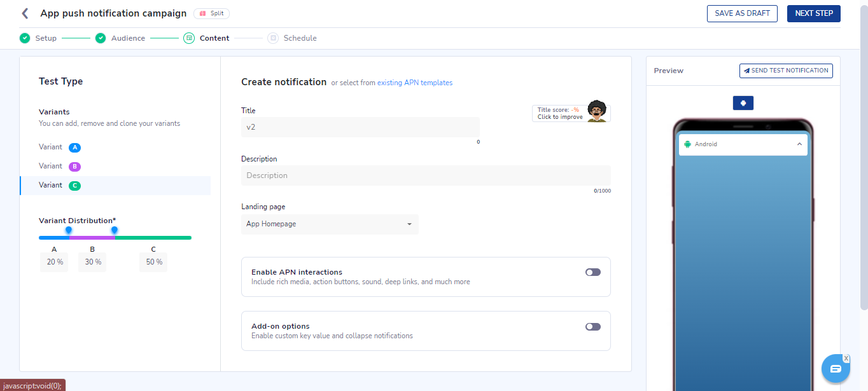Click NEXT STEP button
This screenshot has height=391, width=868.
(814, 13)
